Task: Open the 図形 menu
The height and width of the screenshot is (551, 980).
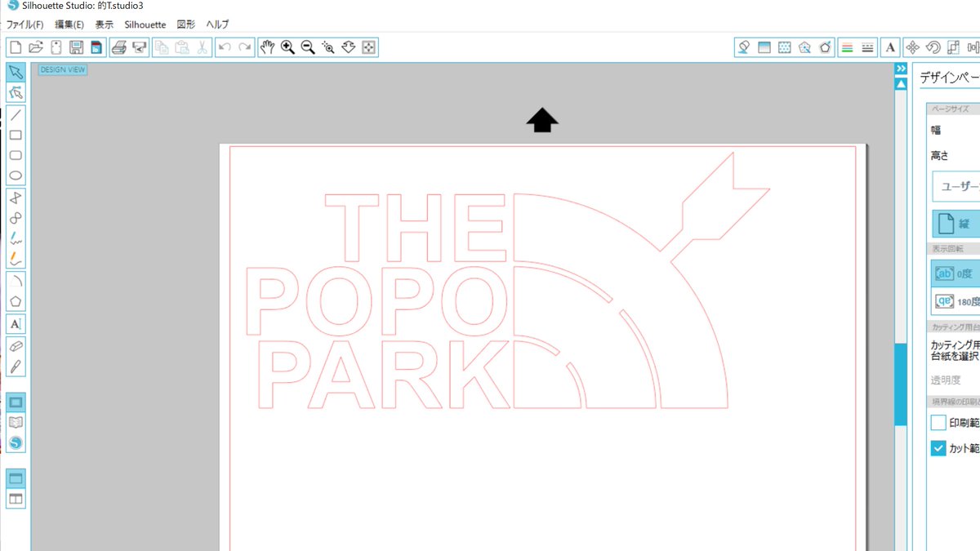Action: click(186, 24)
